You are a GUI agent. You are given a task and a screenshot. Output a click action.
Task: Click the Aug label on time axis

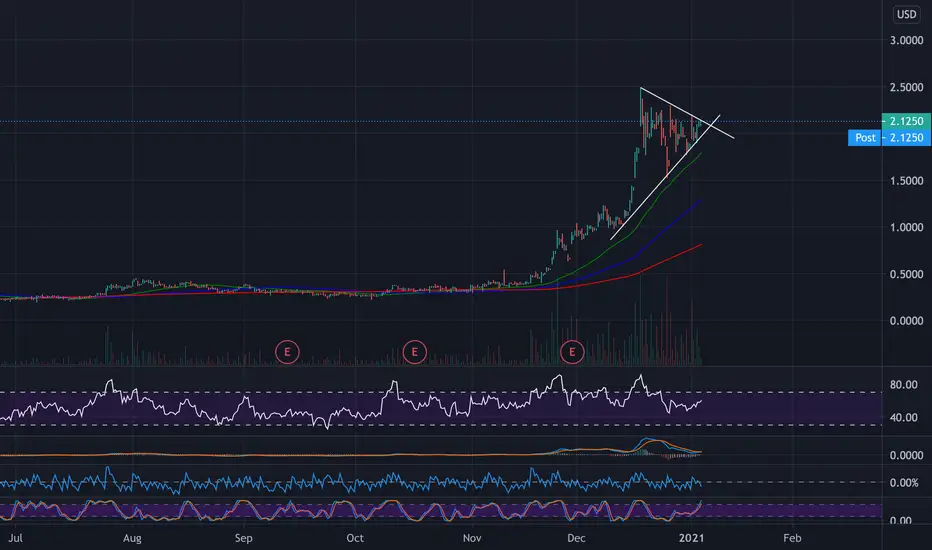point(132,538)
